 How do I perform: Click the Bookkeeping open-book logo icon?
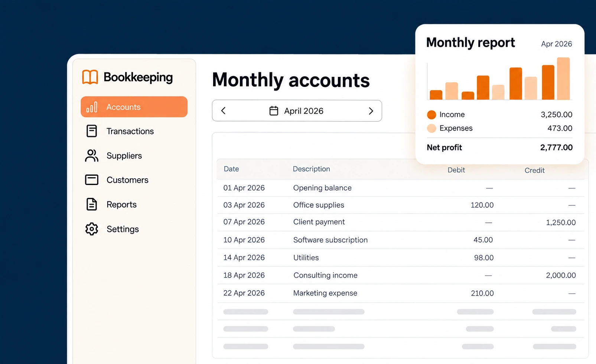(x=90, y=77)
